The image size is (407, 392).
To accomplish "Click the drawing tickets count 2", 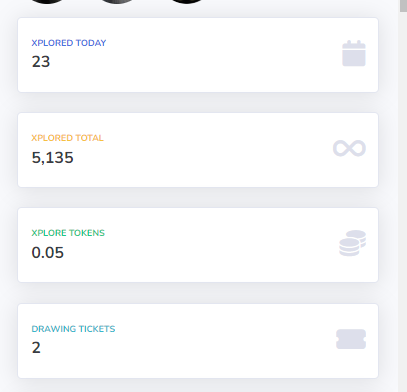I will [x=36, y=348].
